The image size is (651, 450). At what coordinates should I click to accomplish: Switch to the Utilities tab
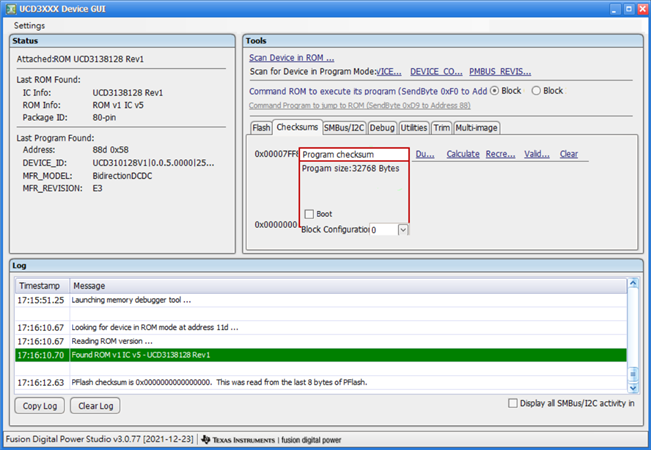414,127
